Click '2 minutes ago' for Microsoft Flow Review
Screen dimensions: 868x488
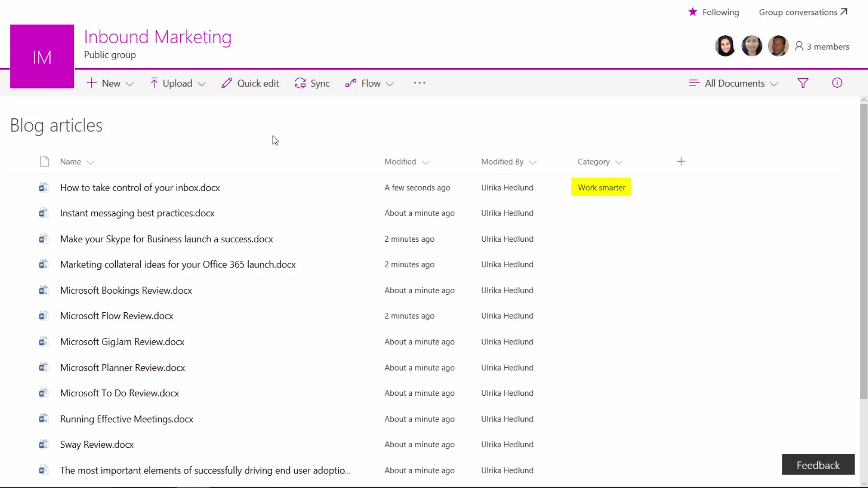[410, 315]
